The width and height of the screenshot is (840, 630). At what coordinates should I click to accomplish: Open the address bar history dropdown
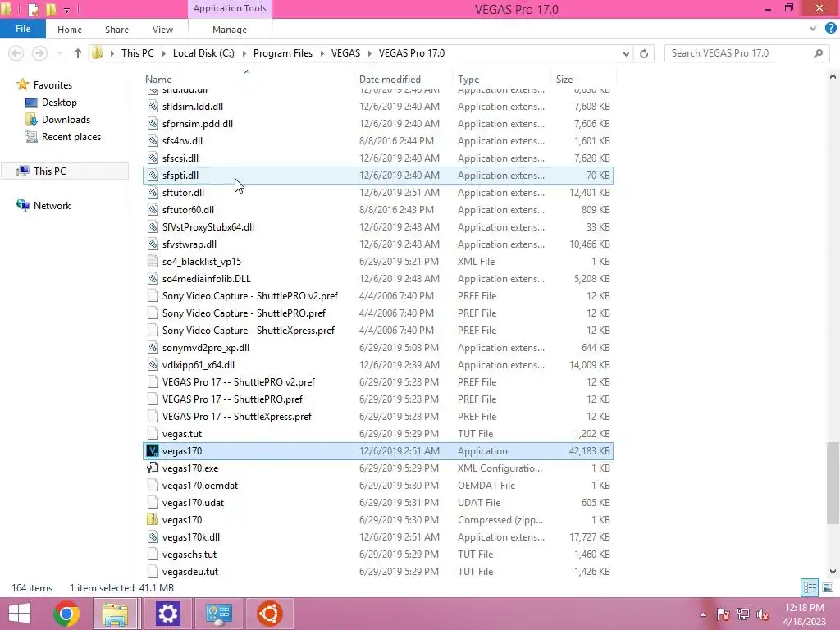pos(626,53)
